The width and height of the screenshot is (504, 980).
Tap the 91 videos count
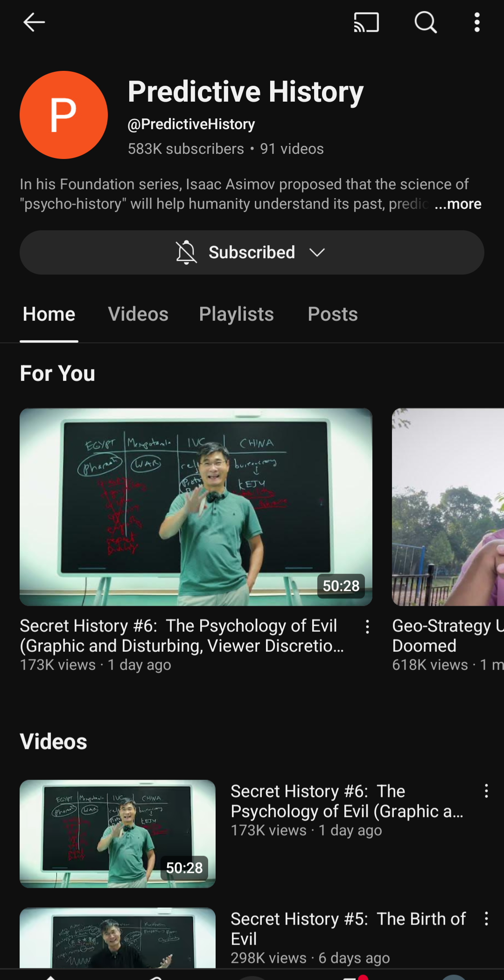(292, 149)
